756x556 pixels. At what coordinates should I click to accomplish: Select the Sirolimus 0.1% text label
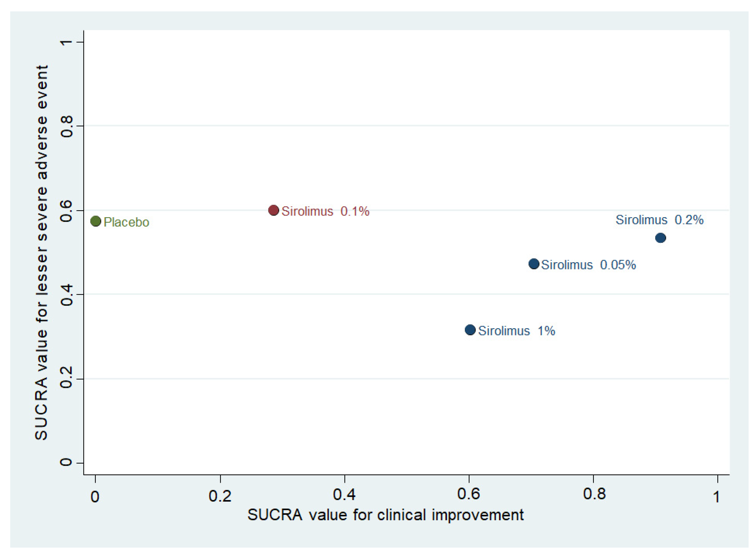325,211
